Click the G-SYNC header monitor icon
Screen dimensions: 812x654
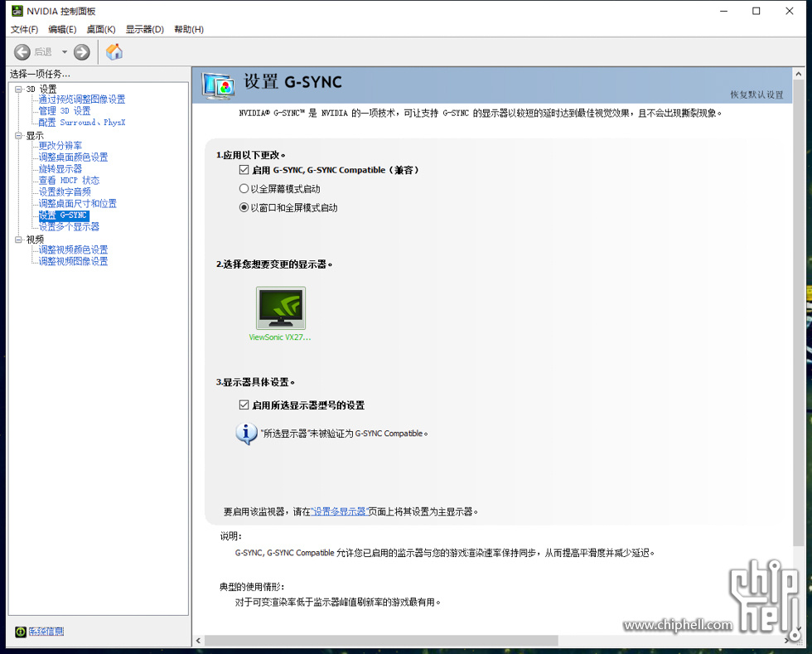(218, 85)
